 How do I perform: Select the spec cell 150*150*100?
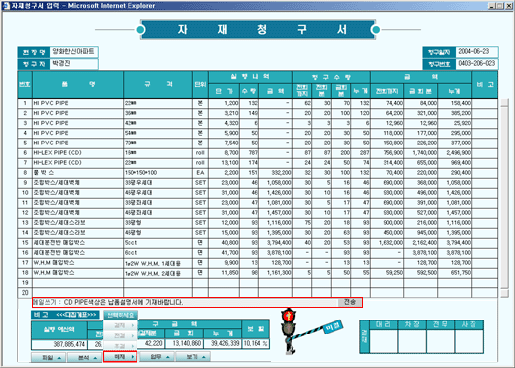tap(158, 173)
